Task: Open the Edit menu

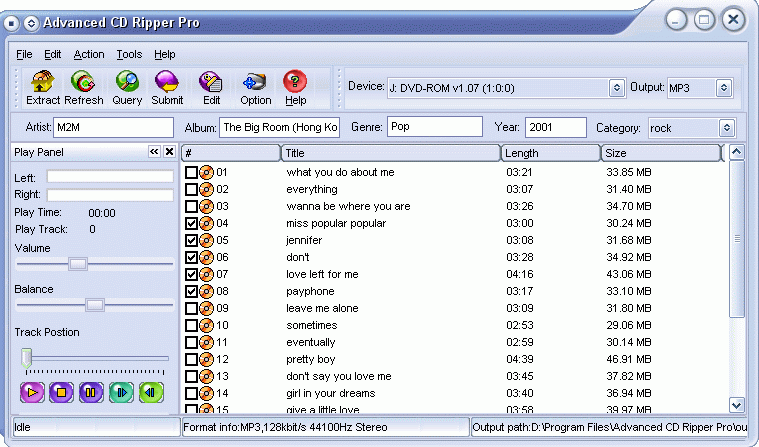Action: 52,54
